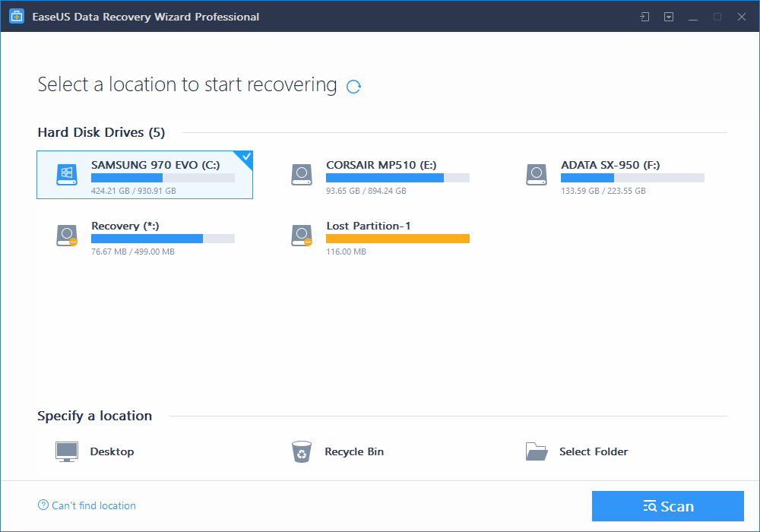760x532 pixels.
Task: Open the title bar dropdown menu
Action: point(669,15)
